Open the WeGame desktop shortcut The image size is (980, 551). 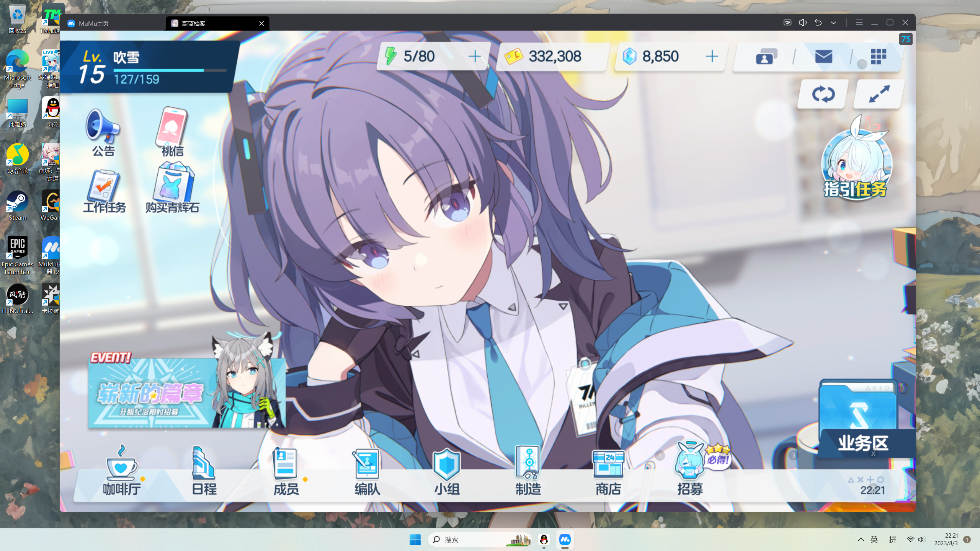[x=51, y=206]
